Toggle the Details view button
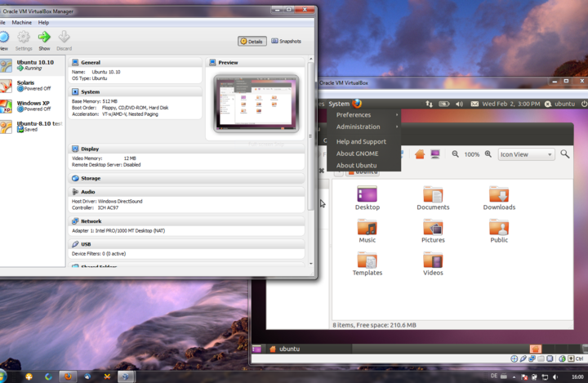588x383 pixels. click(x=252, y=42)
